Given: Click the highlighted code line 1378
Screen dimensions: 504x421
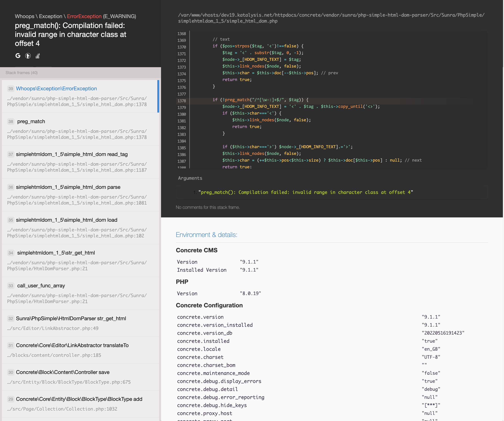Looking at the screenshot, I should click(264, 100).
